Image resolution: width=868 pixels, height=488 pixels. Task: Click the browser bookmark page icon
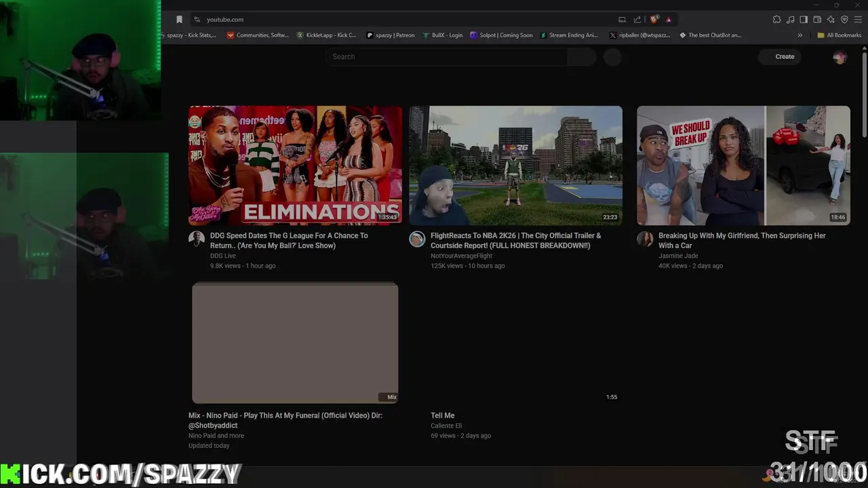[x=179, y=20]
